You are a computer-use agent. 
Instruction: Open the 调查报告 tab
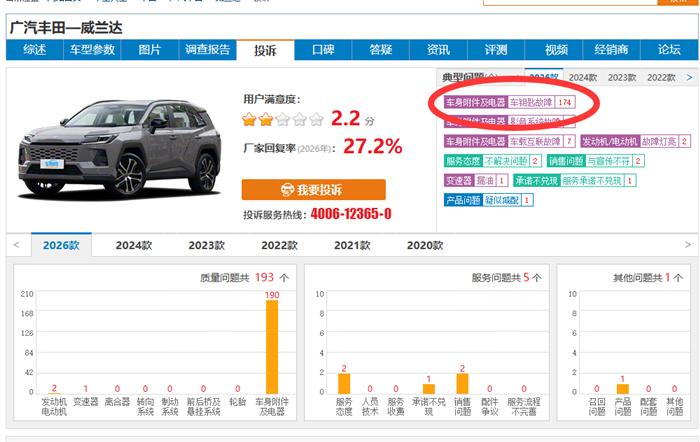pos(207,50)
